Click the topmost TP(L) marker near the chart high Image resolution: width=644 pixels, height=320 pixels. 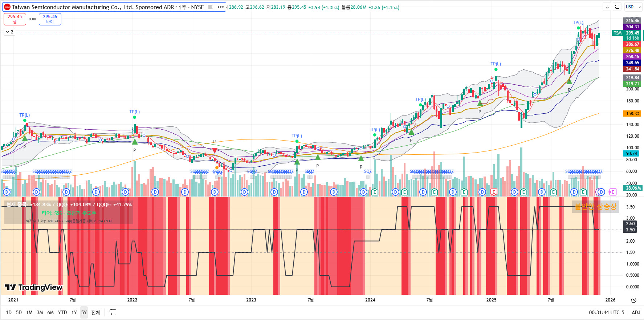coord(578,23)
